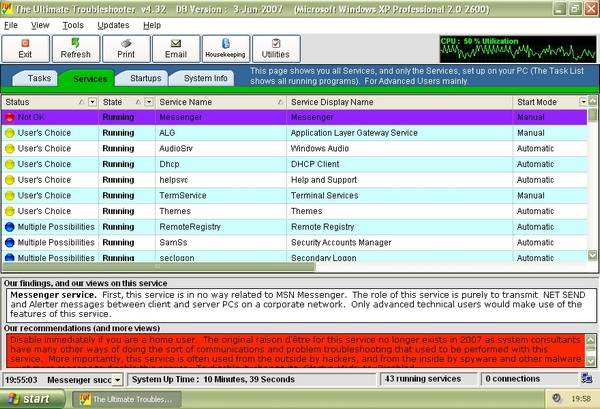Select the Help and Support row text
Screen dimensions: 600x409
(324, 180)
